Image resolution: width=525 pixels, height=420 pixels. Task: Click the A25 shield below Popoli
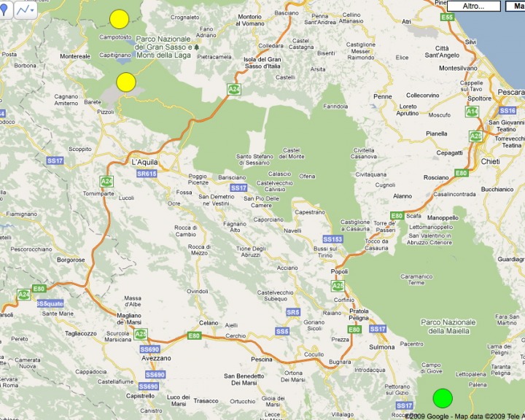(x=338, y=286)
